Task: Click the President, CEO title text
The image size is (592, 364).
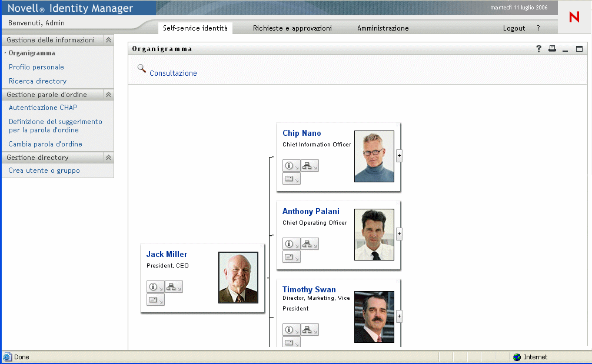Action: pos(167,266)
